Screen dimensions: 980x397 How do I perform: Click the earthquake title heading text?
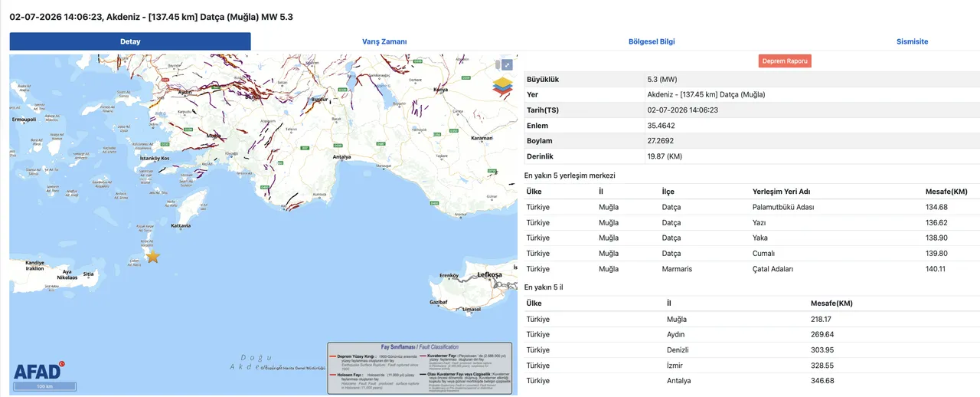coord(151,16)
